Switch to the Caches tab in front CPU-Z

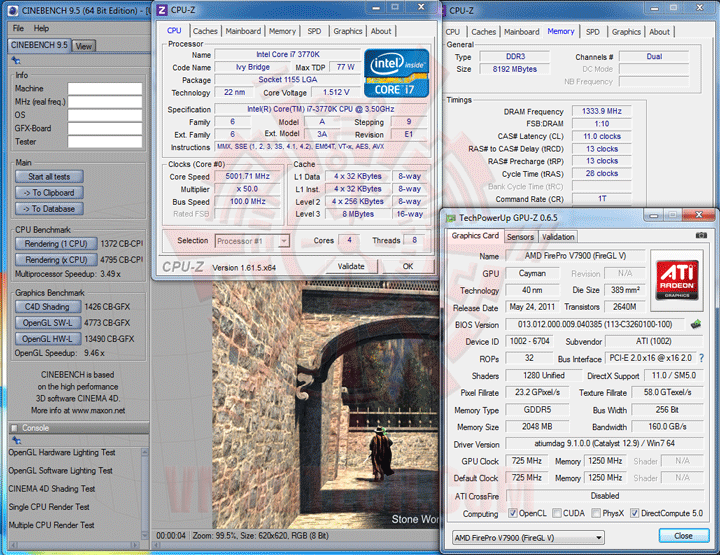[x=205, y=31]
